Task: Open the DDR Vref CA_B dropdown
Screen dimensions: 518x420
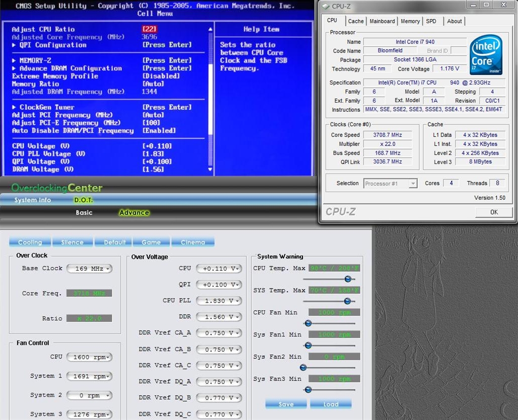Action: click(219, 350)
